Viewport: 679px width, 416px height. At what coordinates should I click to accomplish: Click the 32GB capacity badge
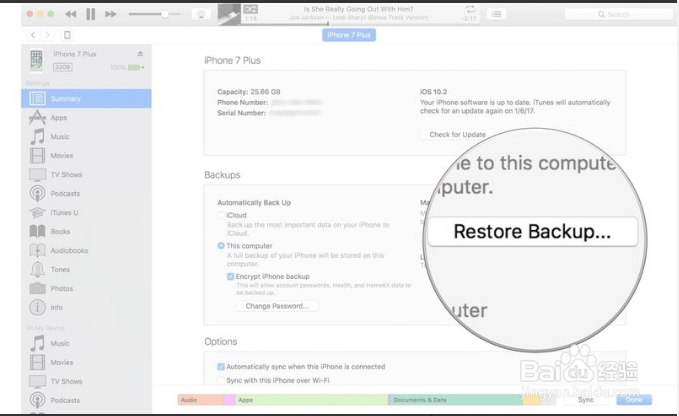pos(63,67)
